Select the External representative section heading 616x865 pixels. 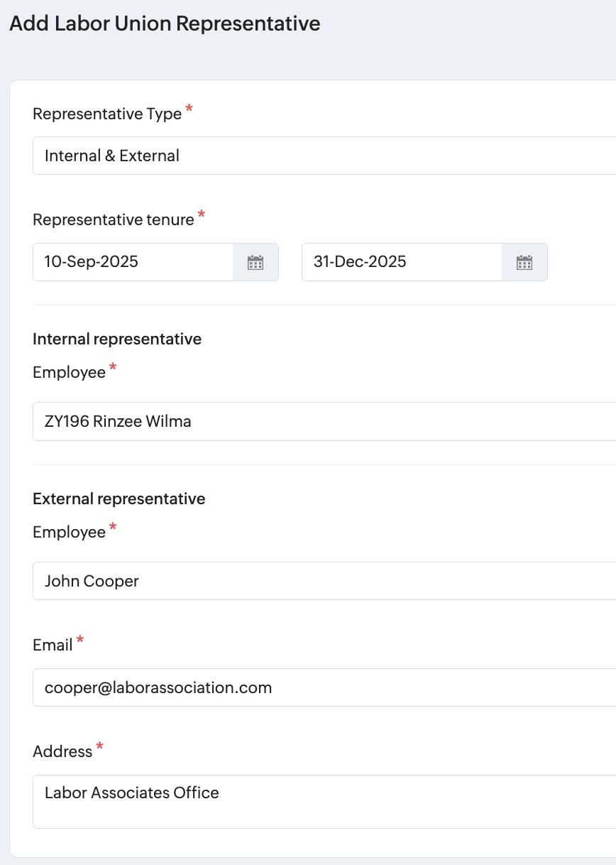click(x=119, y=499)
